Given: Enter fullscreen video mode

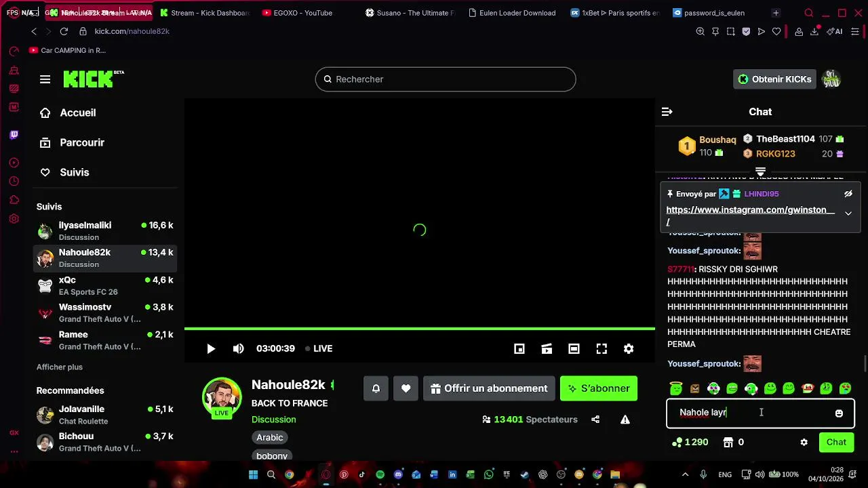Looking at the screenshot, I should 601,348.
